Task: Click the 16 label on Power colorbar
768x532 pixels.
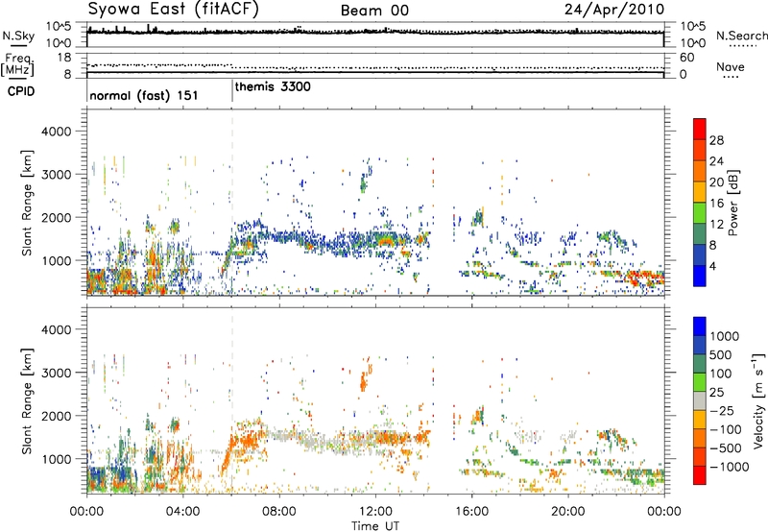Action: (716, 204)
